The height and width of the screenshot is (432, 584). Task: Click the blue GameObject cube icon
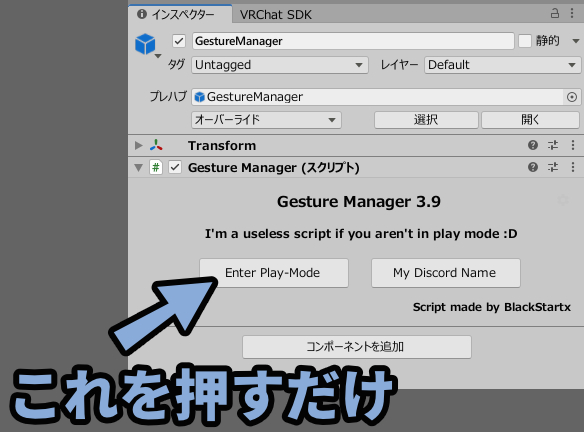[x=145, y=44]
